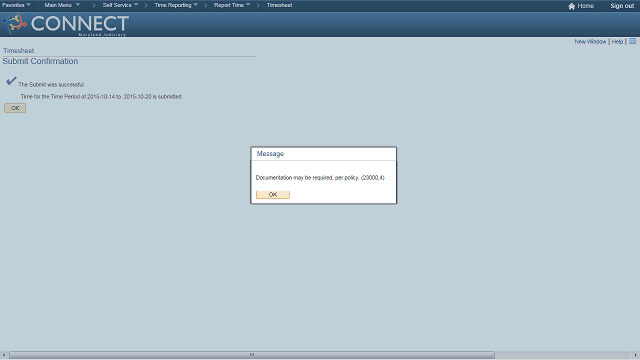Click the scrollbar left arrow
Image resolution: width=640 pixels, height=360 pixels.
pyautogui.click(x=4, y=355)
